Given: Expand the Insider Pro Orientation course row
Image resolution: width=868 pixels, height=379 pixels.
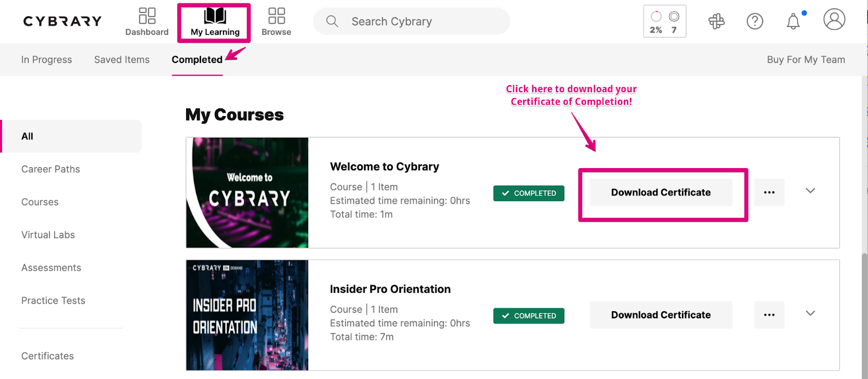Looking at the screenshot, I should [810, 313].
